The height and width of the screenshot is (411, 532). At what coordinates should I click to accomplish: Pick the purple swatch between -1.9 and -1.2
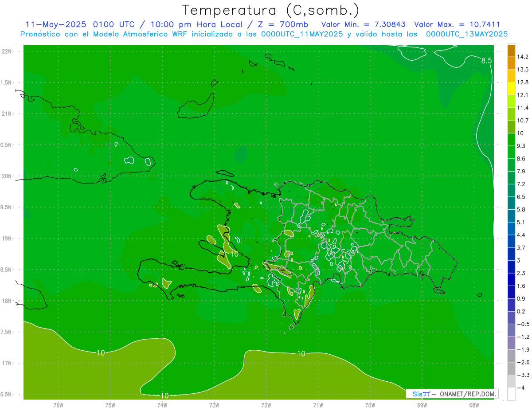[511, 343]
